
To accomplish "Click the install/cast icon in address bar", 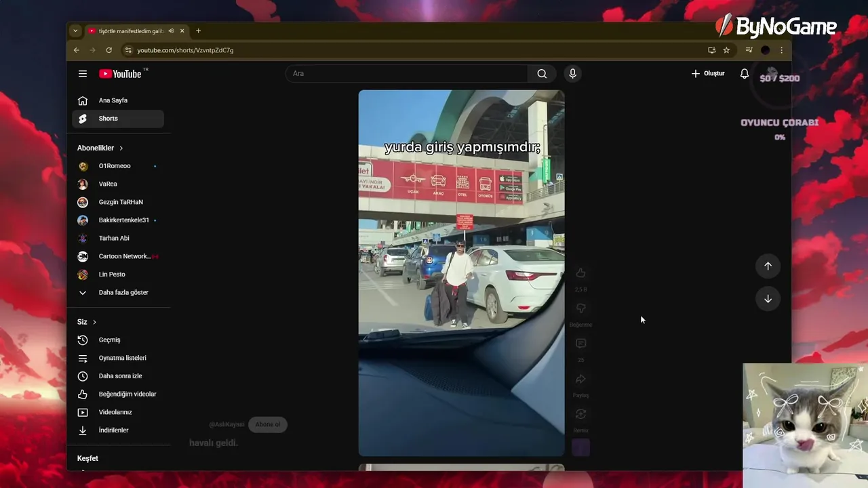I will coord(711,50).
